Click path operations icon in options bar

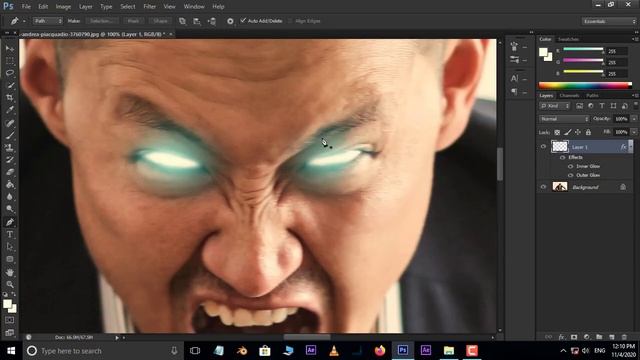pyautogui.click(x=182, y=21)
